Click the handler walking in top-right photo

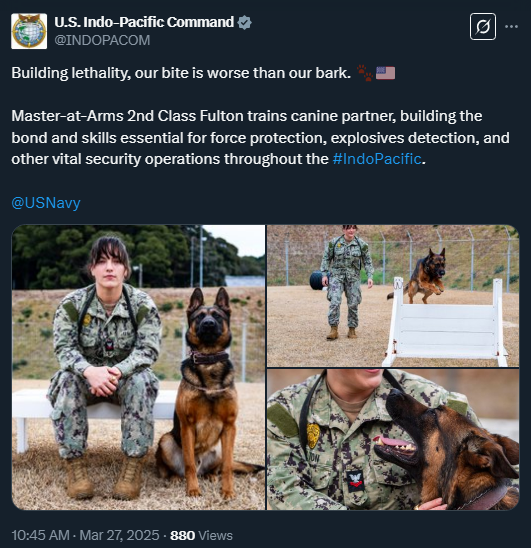click(346, 282)
